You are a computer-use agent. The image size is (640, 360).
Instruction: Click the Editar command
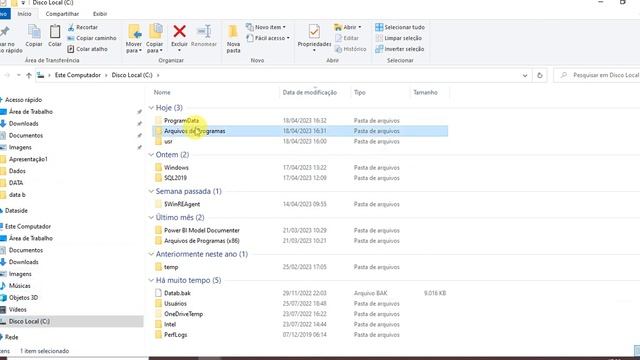(347, 38)
